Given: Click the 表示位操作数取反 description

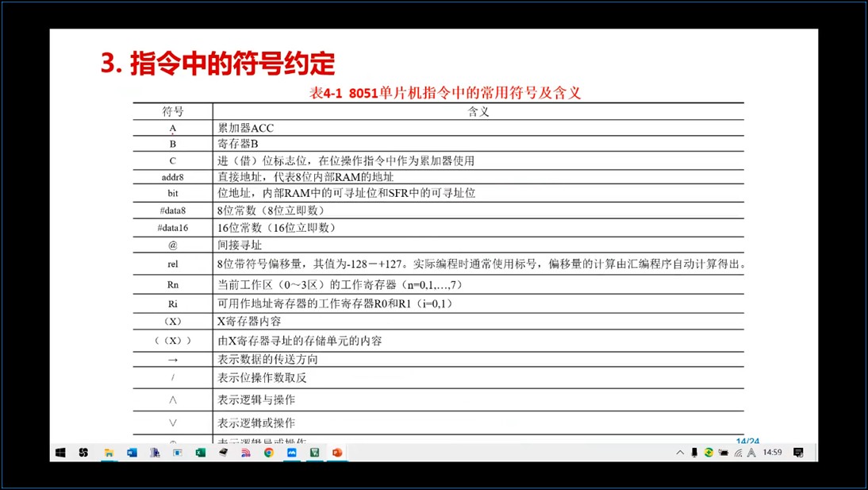Looking at the screenshot, I should click(261, 378).
